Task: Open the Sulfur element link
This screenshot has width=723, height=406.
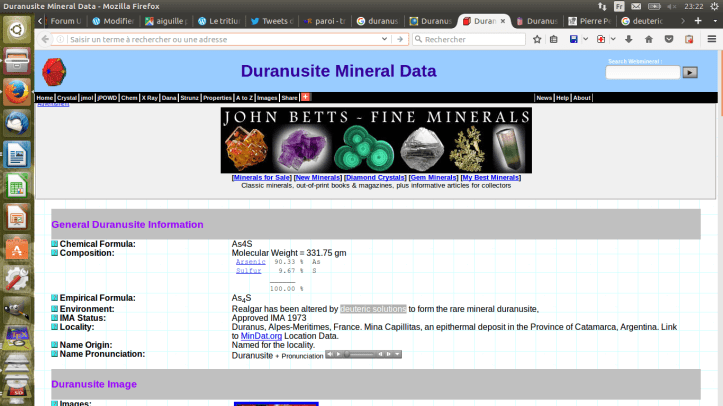Action: point(249,271)
